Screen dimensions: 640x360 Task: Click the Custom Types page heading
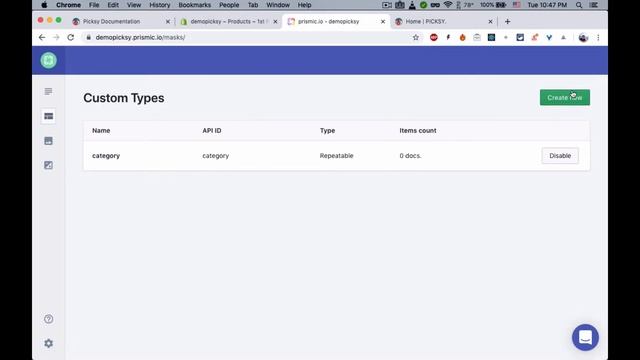(124, 98)
